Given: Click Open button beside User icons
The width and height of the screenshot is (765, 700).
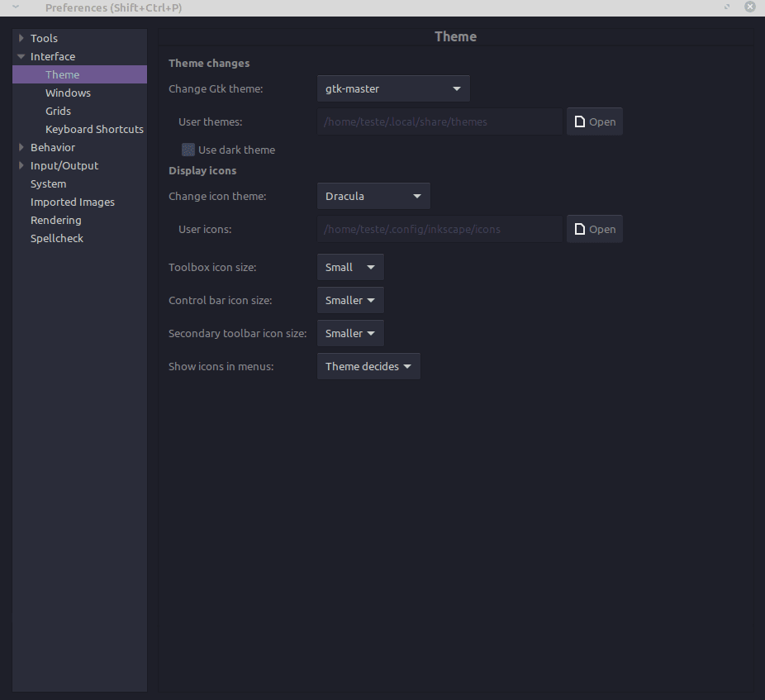Looking at the screenshot, I should click(x=595, y=229).
